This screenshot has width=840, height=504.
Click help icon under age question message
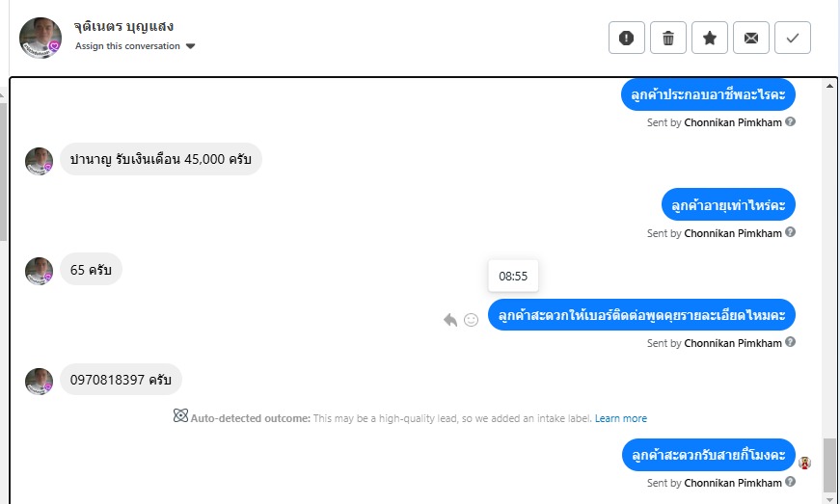[791, 233]
